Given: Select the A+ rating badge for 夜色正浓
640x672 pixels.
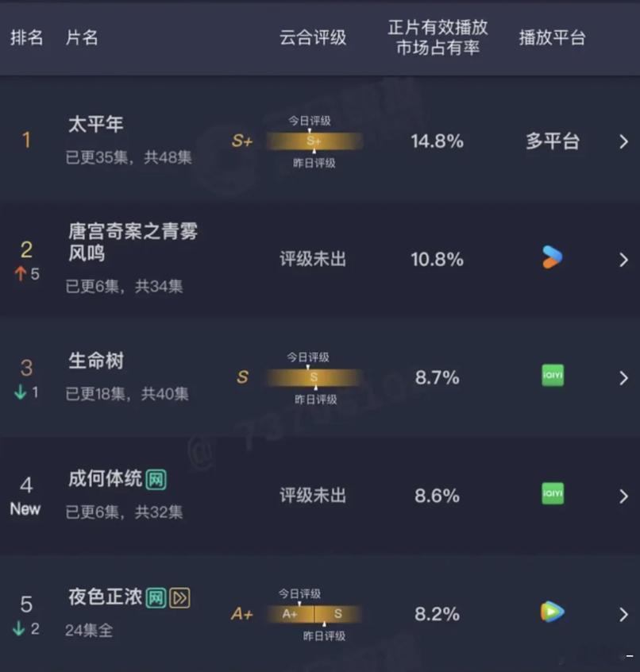Looking at the screenshot, I should pyautogui.click(x=241, y=613).
